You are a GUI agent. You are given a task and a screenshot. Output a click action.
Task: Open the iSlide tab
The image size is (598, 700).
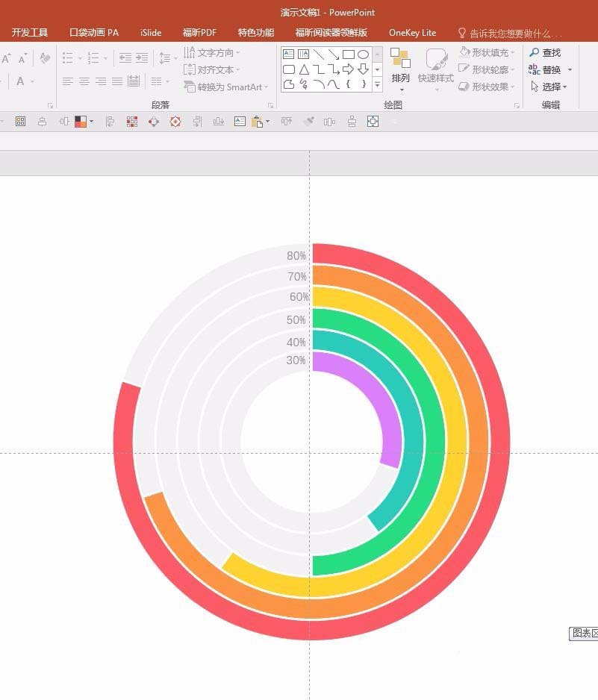[151, 33]
